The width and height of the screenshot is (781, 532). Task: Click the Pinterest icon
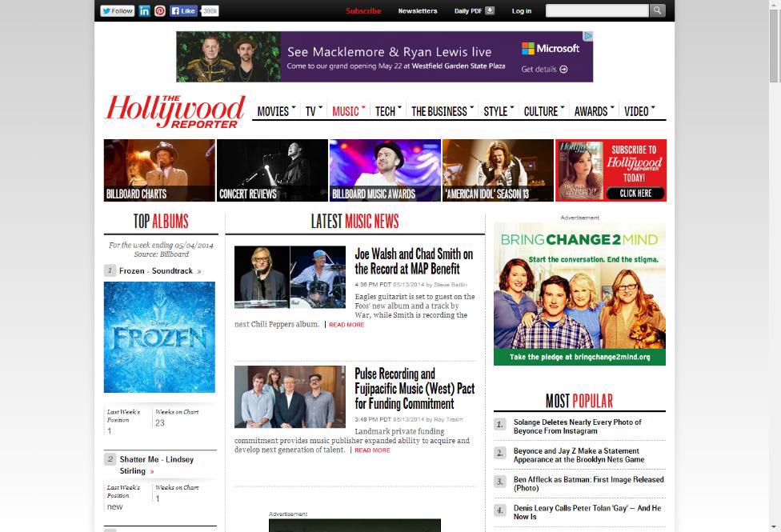pos(160,11)
